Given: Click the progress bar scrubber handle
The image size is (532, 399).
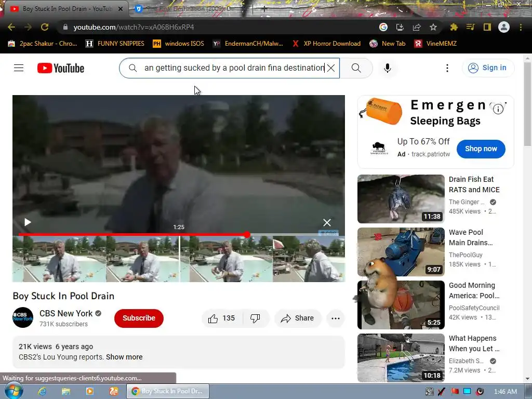Looking at the screenshot, I should [247, 234].
